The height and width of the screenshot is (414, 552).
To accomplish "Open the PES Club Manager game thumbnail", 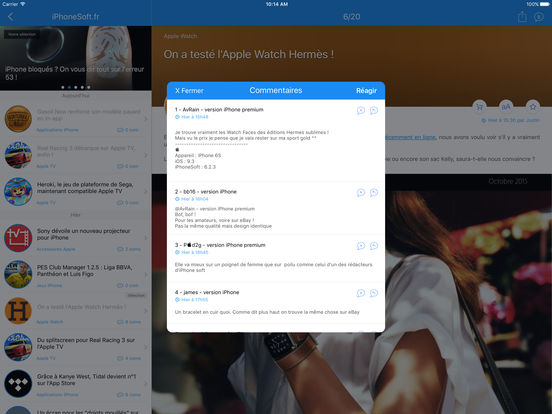I will (18, 274).
